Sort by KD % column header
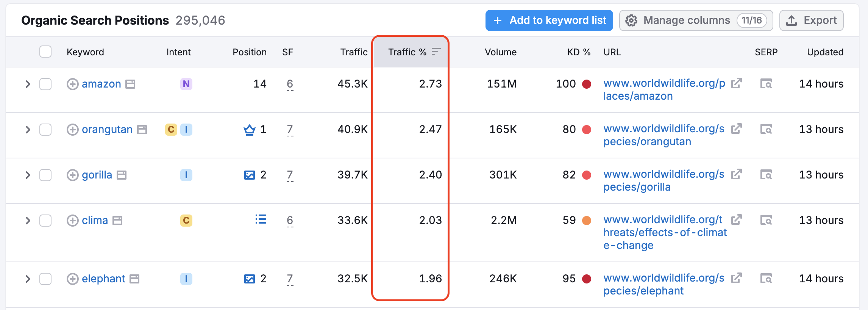This screenshot has width=868, height=310. [x=578, y=52]
